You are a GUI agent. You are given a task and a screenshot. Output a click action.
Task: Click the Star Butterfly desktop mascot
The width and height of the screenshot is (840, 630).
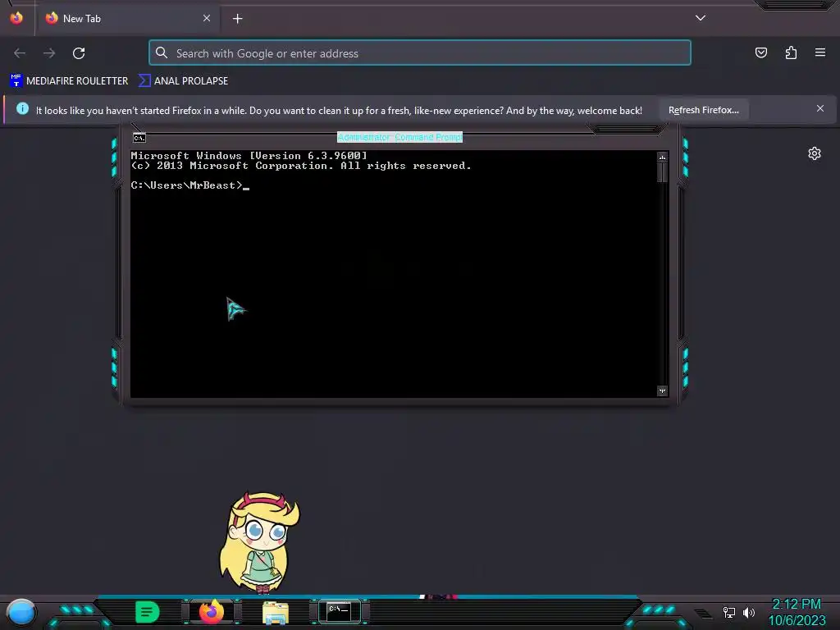(x=260, y=543)
